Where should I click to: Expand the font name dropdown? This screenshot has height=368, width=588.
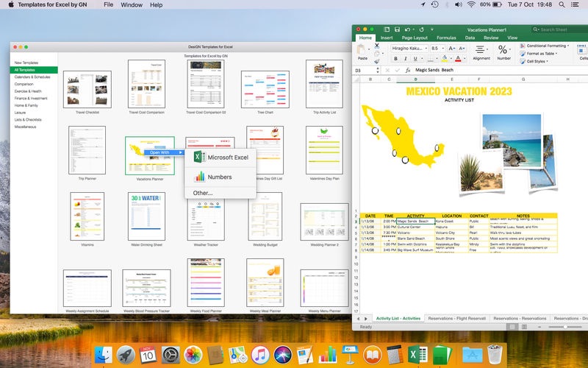(x=425, y=48)
